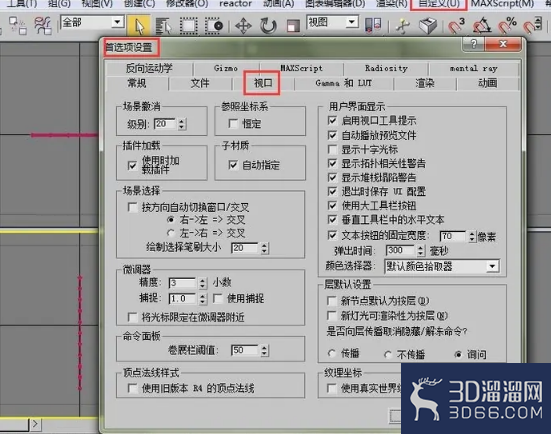Switch to the 视口 tab
This screenshot has width=551, height=434.
click(263, 83)
